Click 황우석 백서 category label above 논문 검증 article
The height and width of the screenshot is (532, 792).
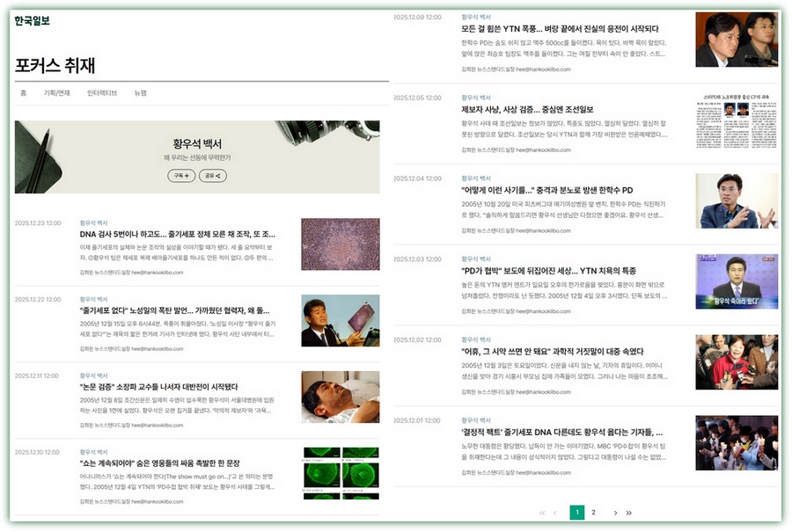[x=94, y=375]
